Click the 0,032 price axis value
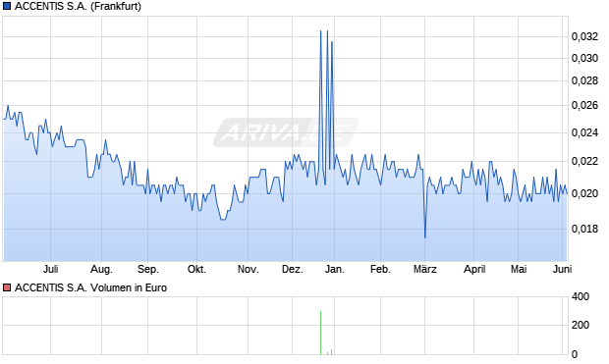Image resolution: width=609 pixels, height=364 pixels. [x=584, y=37]
